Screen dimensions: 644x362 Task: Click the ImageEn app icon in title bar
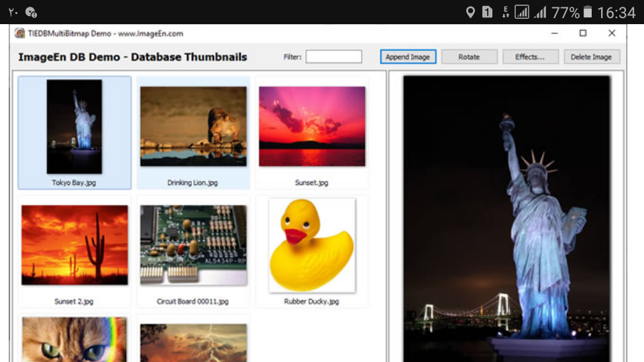pyautogui.click(x=19, y=34)
